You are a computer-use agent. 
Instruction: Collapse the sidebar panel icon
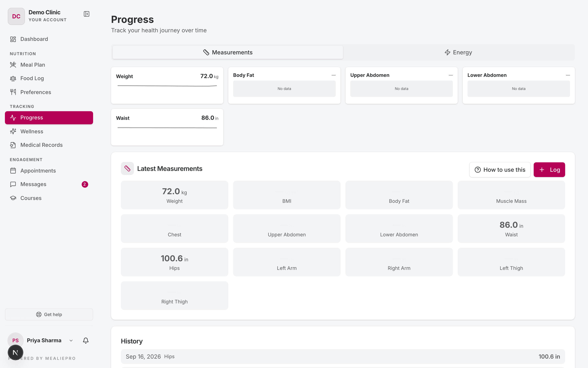tap(87, 14)
